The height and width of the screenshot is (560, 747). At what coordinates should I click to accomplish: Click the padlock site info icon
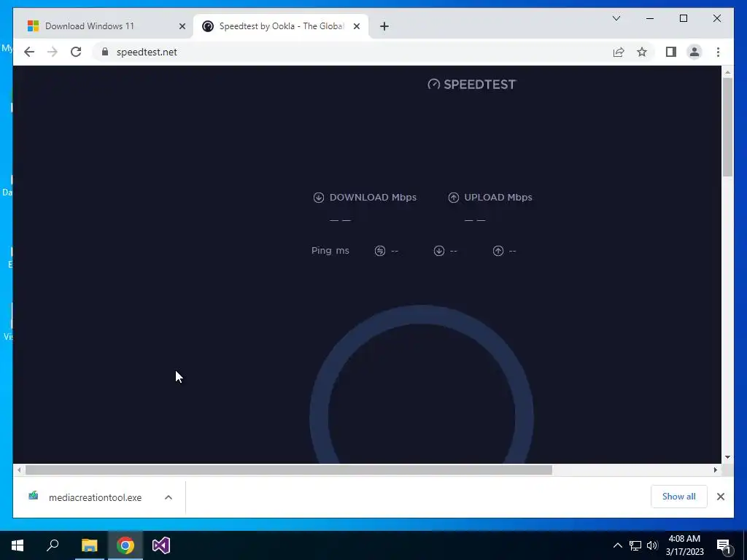pos(105,52)
